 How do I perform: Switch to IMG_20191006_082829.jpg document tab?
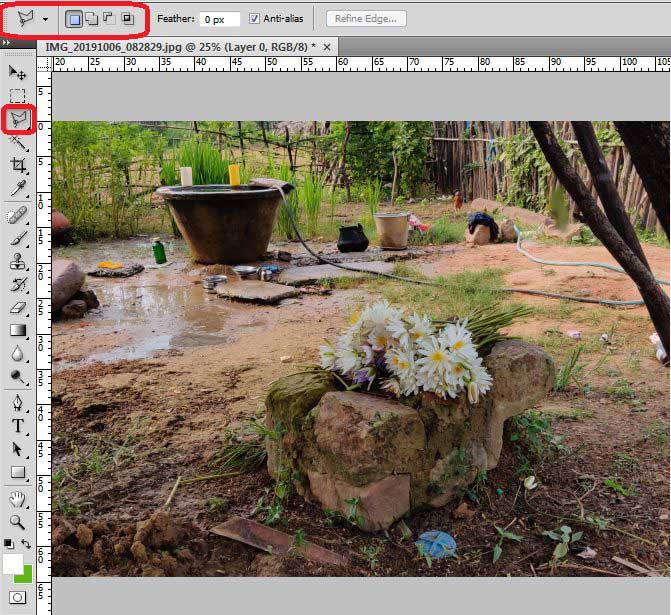click(x=180, y=47)
